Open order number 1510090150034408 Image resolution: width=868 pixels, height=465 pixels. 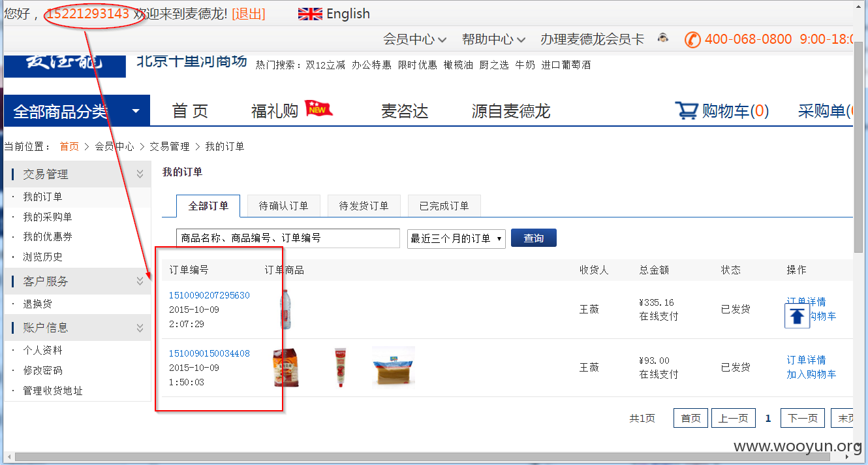pyautogui.click(x=209, y=353)
